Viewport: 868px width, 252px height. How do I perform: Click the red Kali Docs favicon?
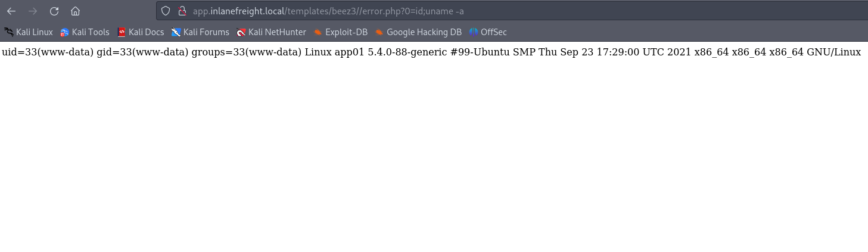click(x=122, y=32)
